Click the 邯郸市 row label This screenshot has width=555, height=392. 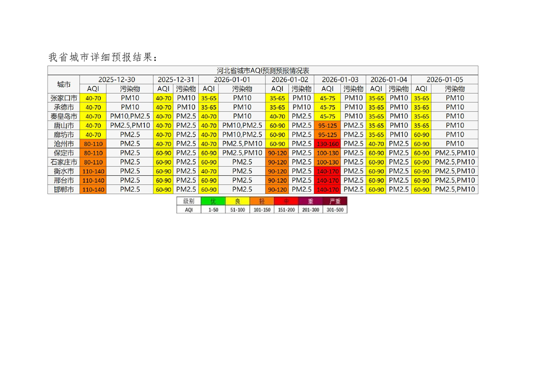64,190
